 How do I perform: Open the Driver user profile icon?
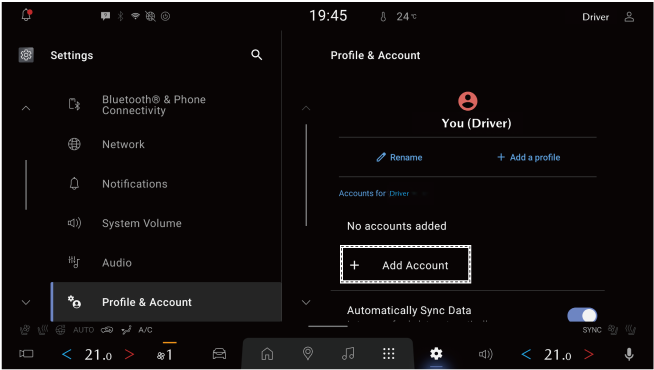[629, 17]
